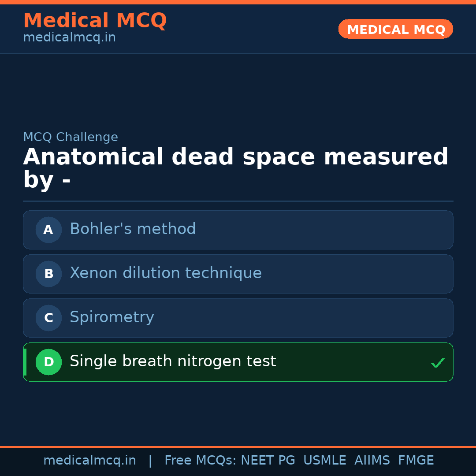Click the NEET PG footer label
This screenshot has height=476, width=476.
(x=268, y=460)
